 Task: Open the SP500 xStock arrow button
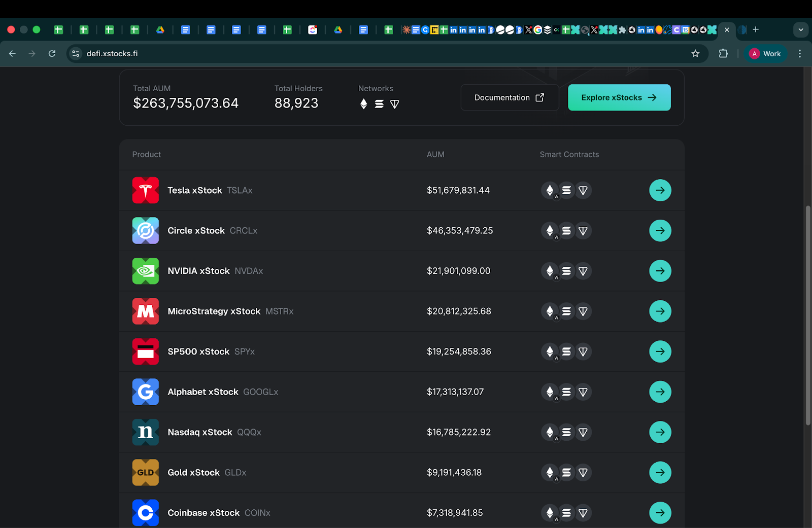point(660,351)
